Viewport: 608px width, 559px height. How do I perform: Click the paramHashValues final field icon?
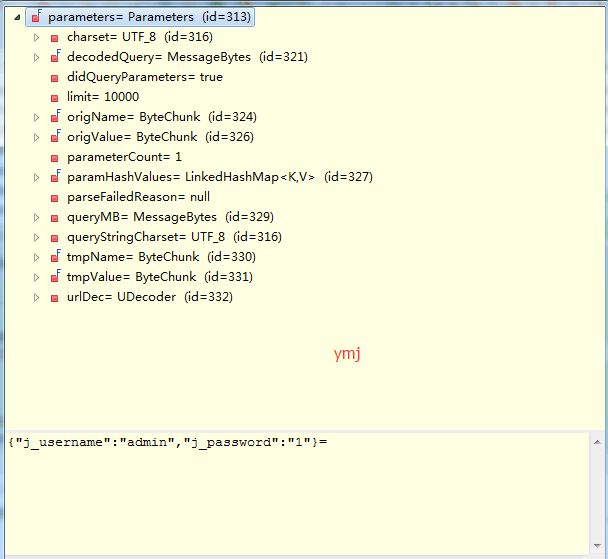click(x=55, y=176)
